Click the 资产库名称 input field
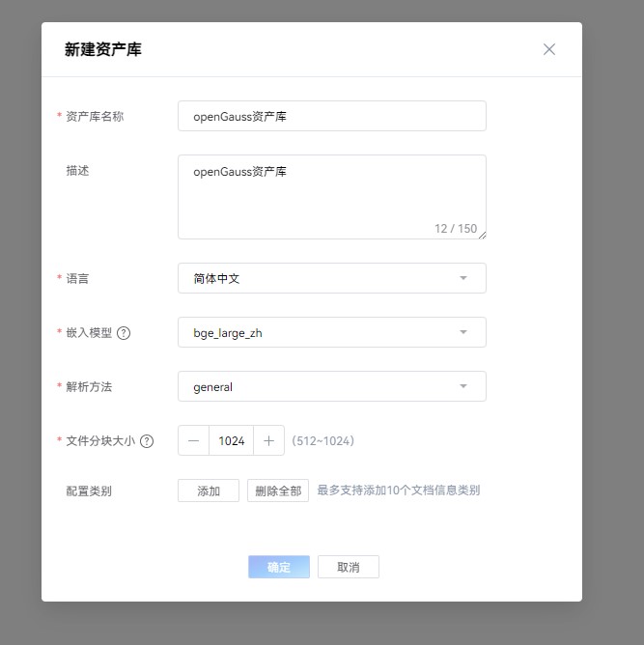The width and height of the screenshot is (644, 645). 332,116
